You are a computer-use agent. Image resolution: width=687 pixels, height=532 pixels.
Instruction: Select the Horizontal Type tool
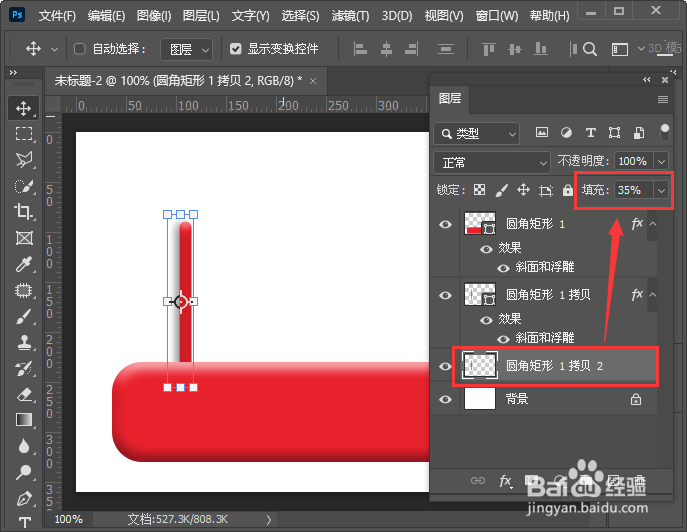click(x=24, y=522)
